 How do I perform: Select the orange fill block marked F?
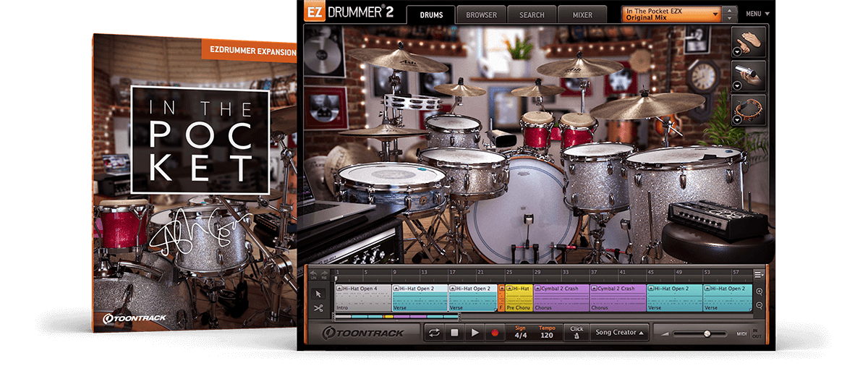501,297
